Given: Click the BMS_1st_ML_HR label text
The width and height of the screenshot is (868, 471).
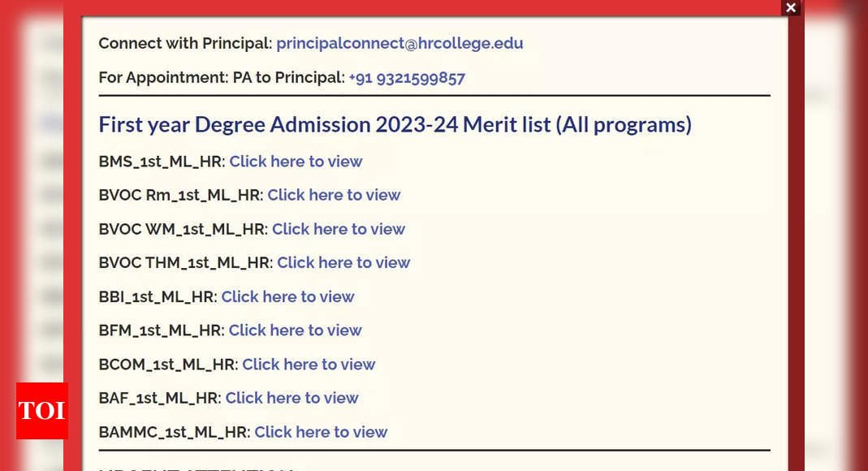Looking at the screenshot, I should [x=162, y=162].
